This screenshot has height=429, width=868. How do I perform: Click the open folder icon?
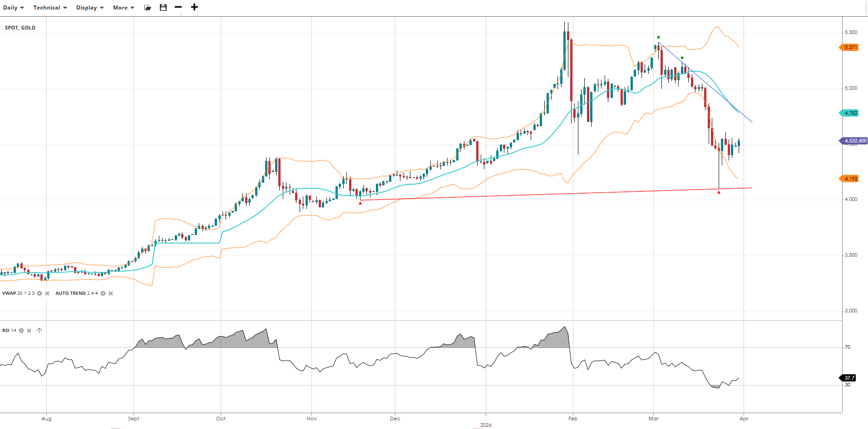tap(148, 8)
